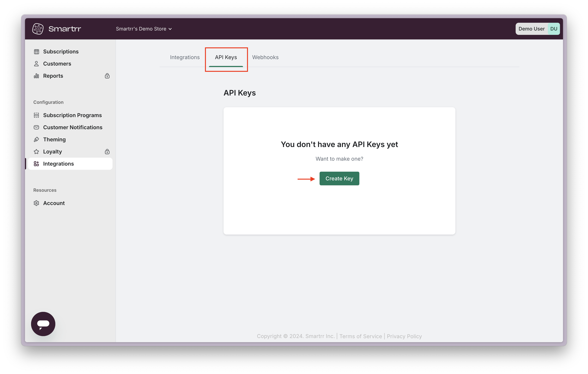Switch to the Webhooks tab
The height and width of the screenshot is (374, 588).
click(265, 57)
